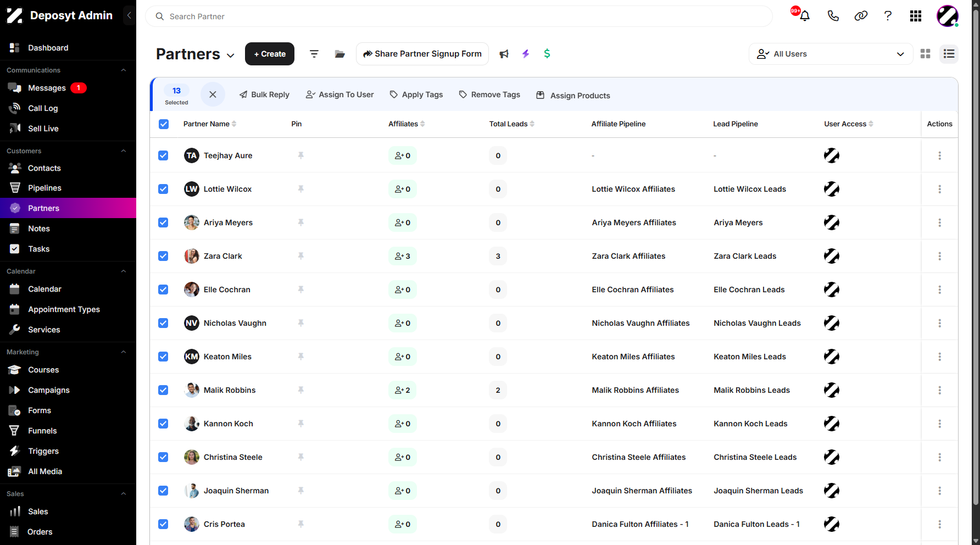The width and height of the screenshot is (980, 545).
Task: Open the filter icon next to Create
Action: point(314,54)
